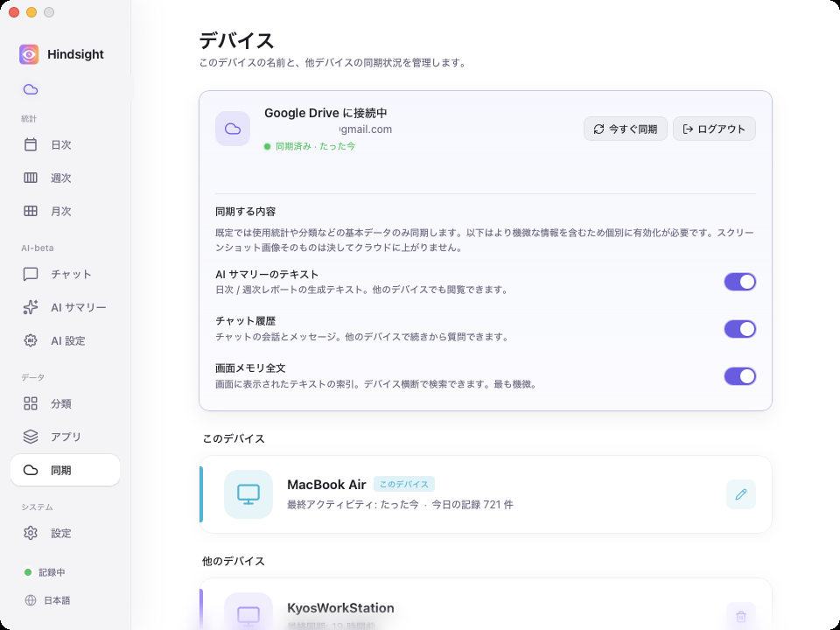Open 設定 under システム

[x=65, y=533]
